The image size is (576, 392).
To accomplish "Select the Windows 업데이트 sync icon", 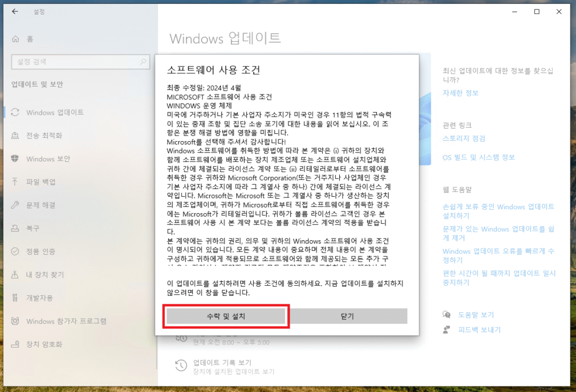I will (x=15, y=112).
